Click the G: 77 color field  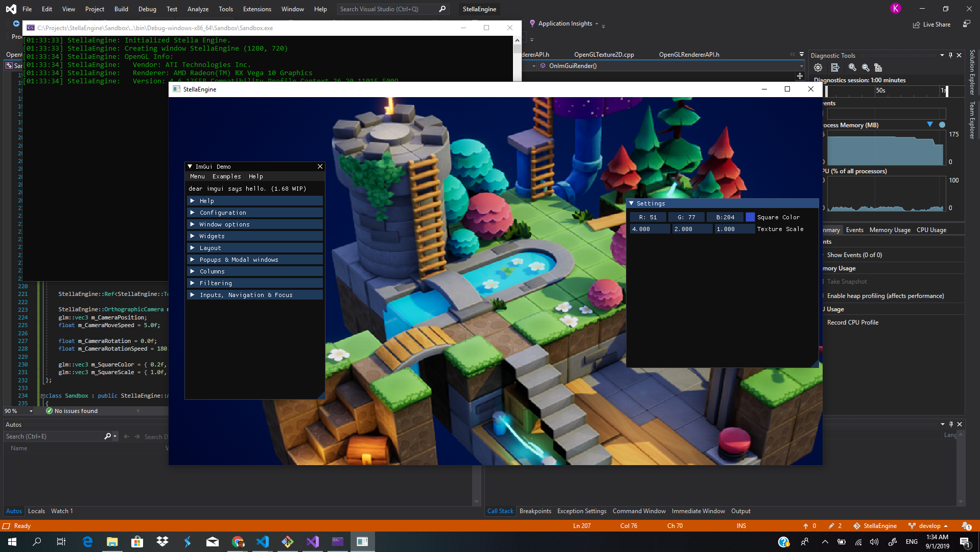coord(686,217)
